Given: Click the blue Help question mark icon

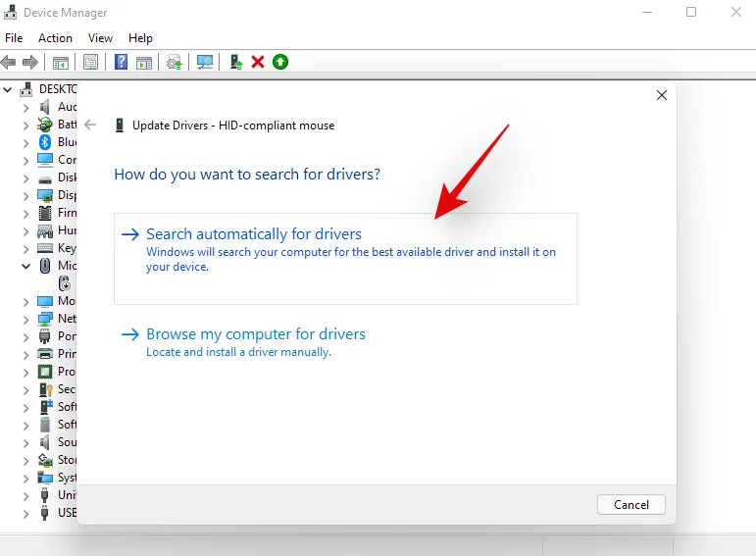Looking at the screenshot, I should [x=121, y=62].
